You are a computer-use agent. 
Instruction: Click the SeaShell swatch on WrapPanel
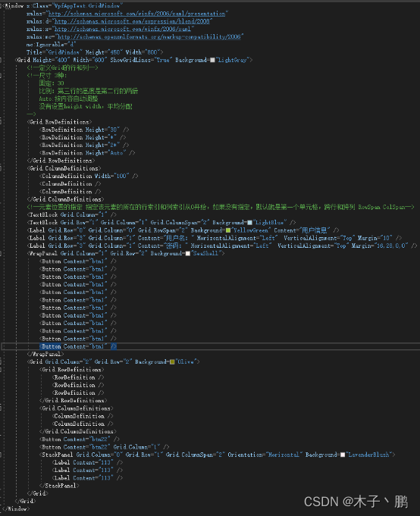click(x=187, y=254)
